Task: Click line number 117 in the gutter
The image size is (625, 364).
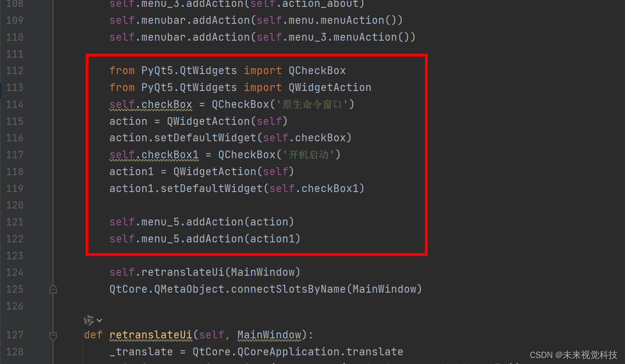Action: click(x=15, y=155)
